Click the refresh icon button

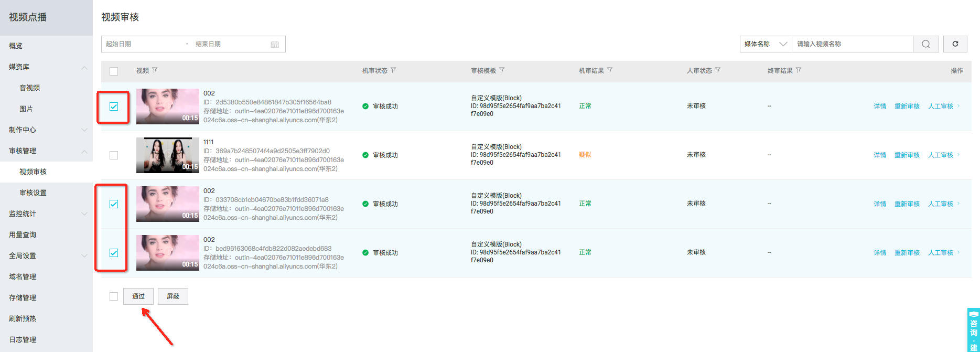(955, 44)
